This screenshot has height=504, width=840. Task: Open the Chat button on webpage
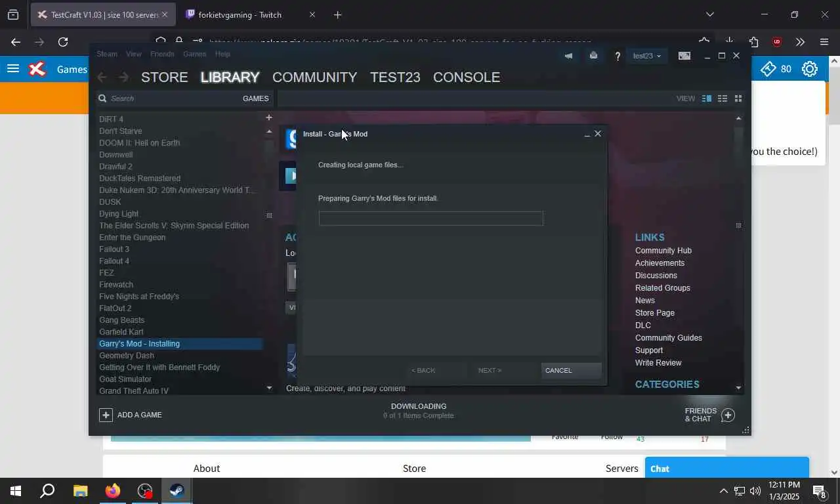coord(727,468)
